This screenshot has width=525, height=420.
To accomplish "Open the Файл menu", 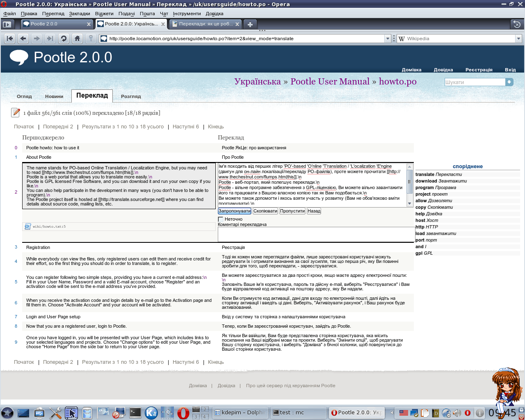I will 9,14.
